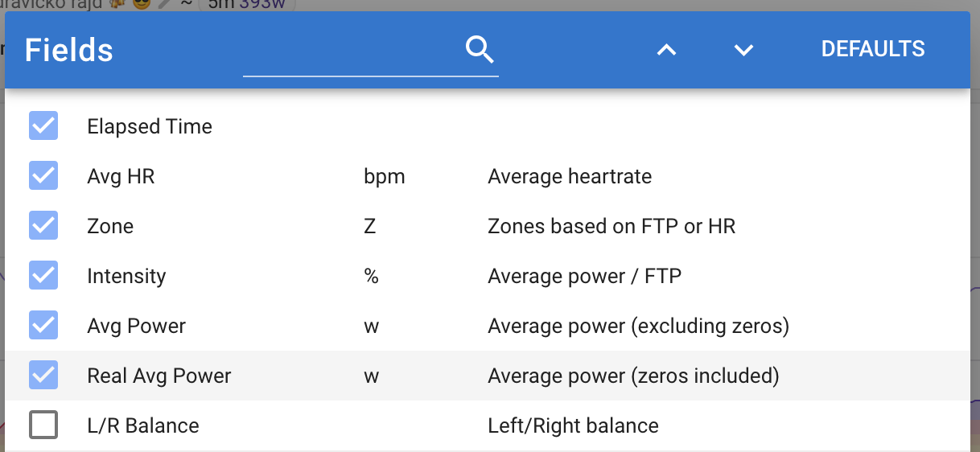Enable the L/R Balance checkbox
Viewport: 980px width, 452px height.
[43, 425]
